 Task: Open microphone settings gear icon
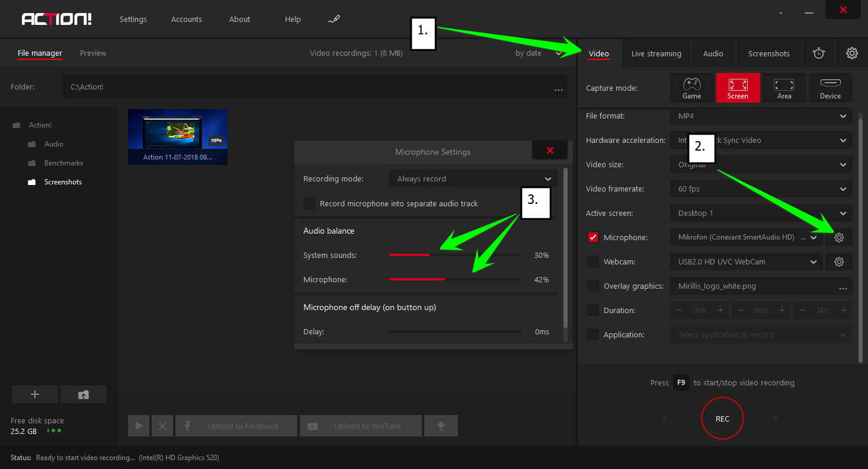tap(839, 238)
